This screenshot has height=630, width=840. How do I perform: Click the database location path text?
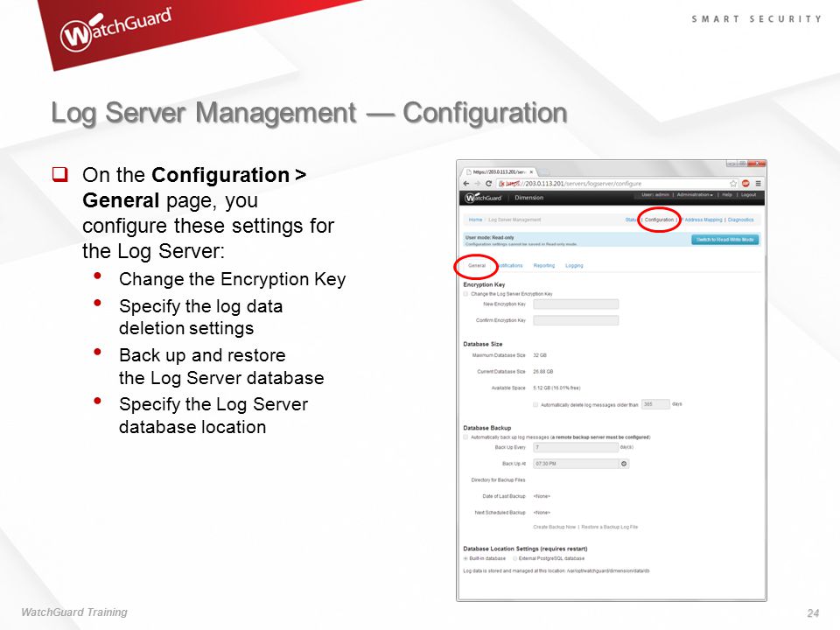pyautogui.click(x=608, y=571)
